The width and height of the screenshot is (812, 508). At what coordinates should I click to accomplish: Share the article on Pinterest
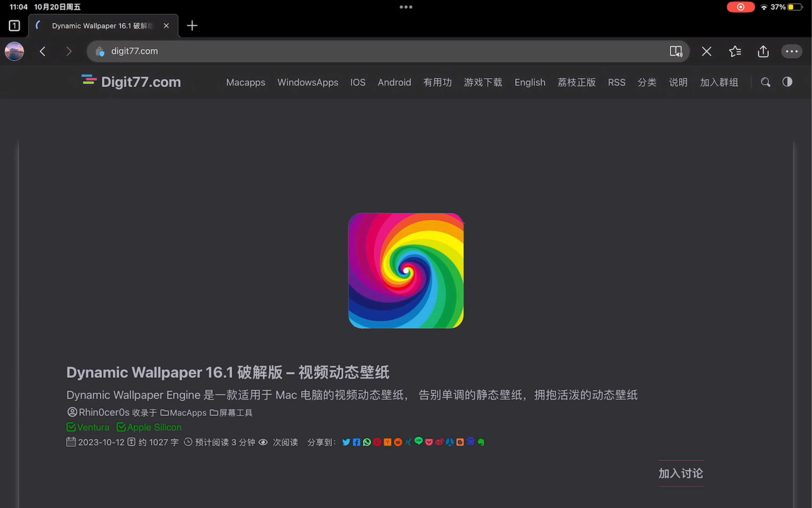coord(377,442)
